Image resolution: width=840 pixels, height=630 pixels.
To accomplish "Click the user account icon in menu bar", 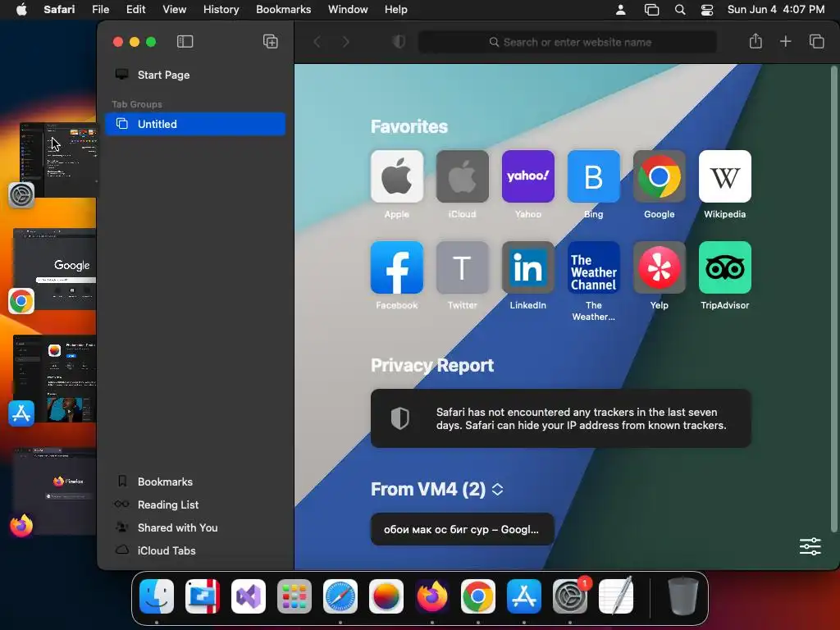I will pyautogui.click(x=620, y=10).
